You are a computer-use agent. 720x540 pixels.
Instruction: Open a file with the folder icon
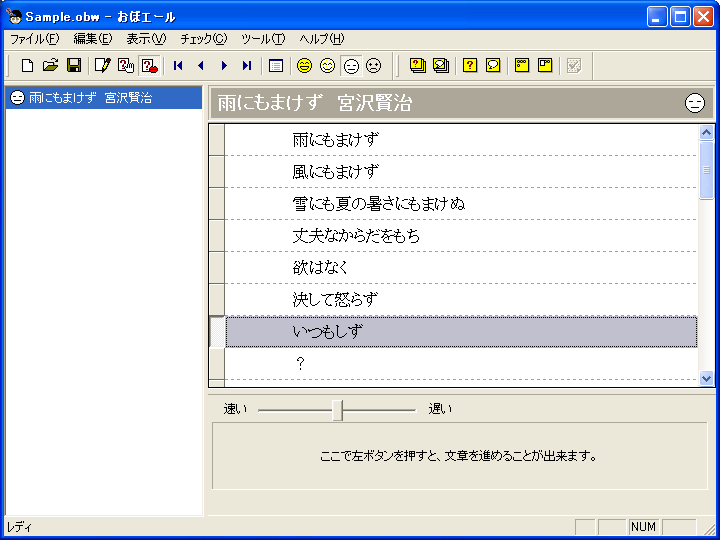[51, 66]
